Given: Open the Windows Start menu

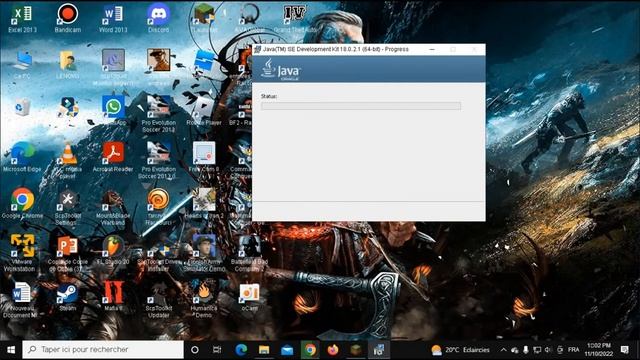Looking at the screenshot, I should point(11,350).
